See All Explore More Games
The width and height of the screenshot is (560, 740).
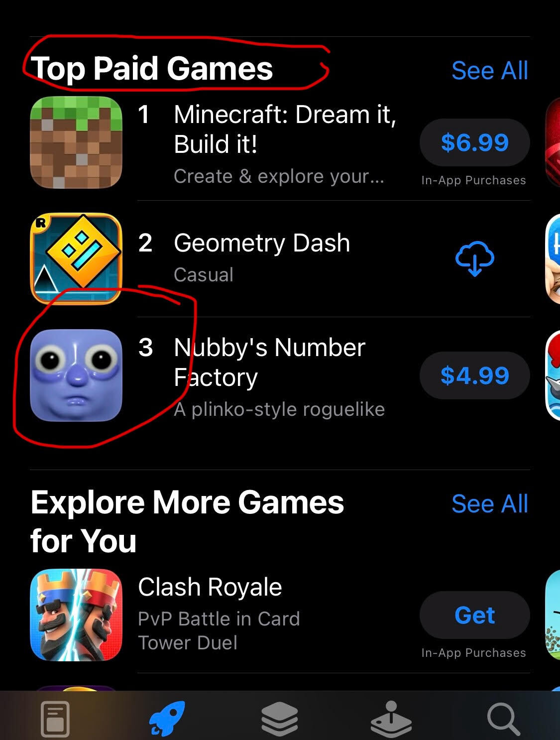coord(490,504)
